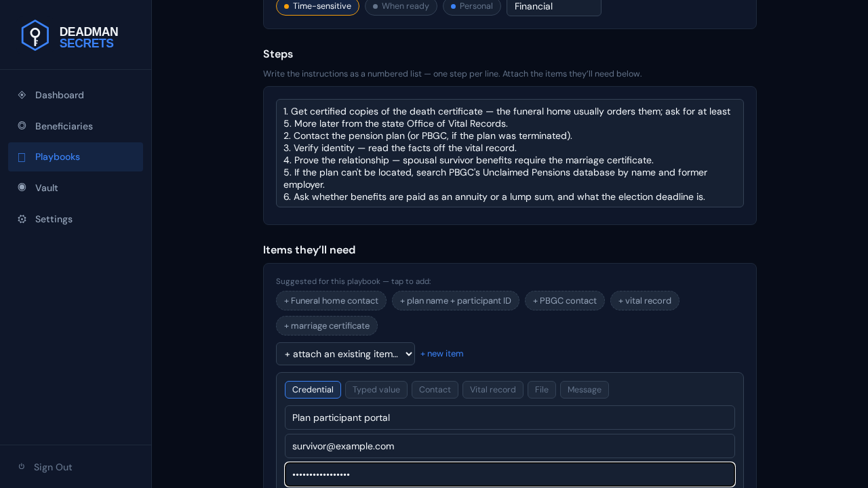
Task: Switch to Message item type
Action: point(585,390)
